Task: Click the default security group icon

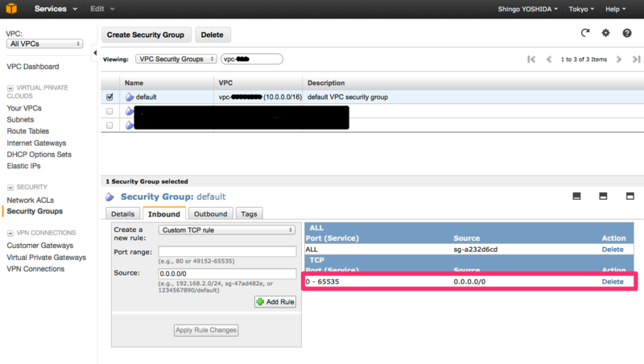Action: tap(130, 97)
